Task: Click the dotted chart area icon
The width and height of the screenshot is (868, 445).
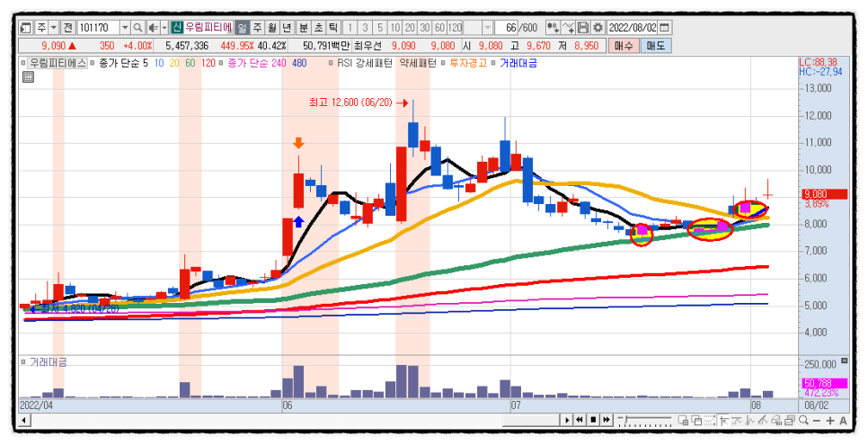Action: [x=710, y=421]
